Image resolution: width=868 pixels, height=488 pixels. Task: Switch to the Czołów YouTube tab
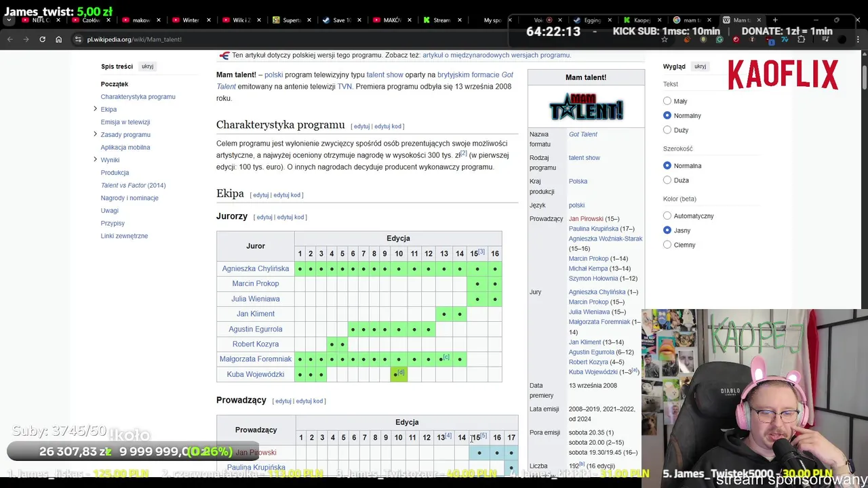click(x=90, y=20)
